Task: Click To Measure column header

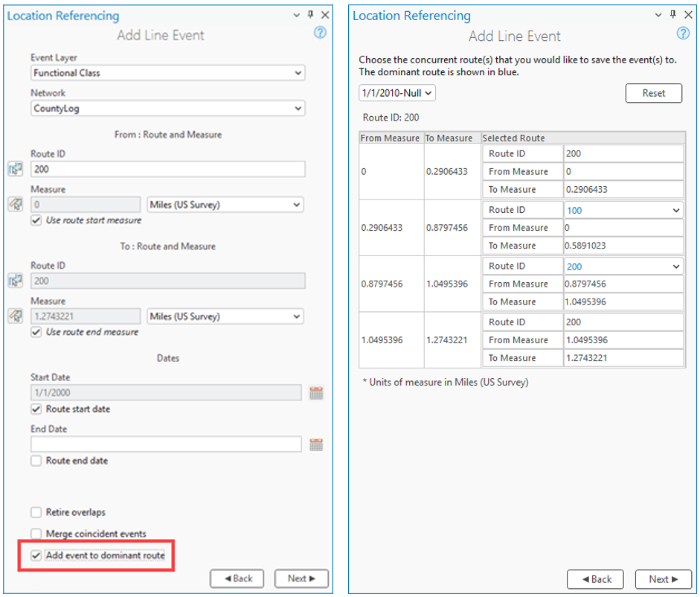Action: pos(452,138)
